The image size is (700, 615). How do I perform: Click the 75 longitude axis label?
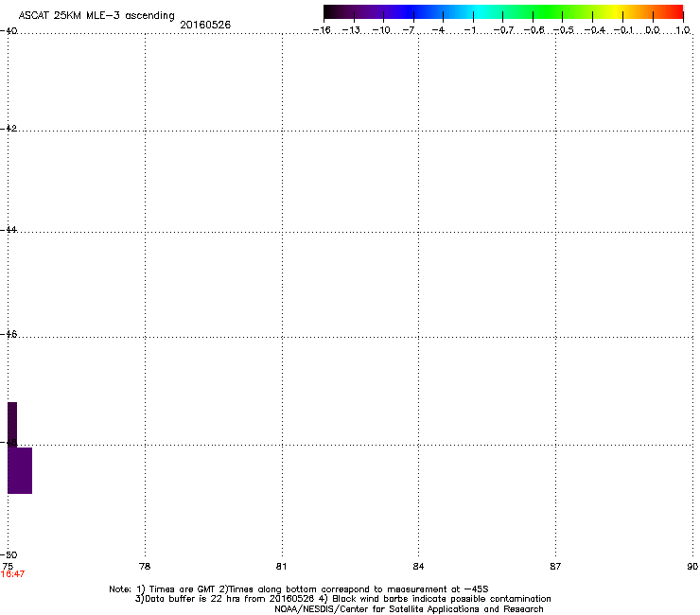[8, 566]
